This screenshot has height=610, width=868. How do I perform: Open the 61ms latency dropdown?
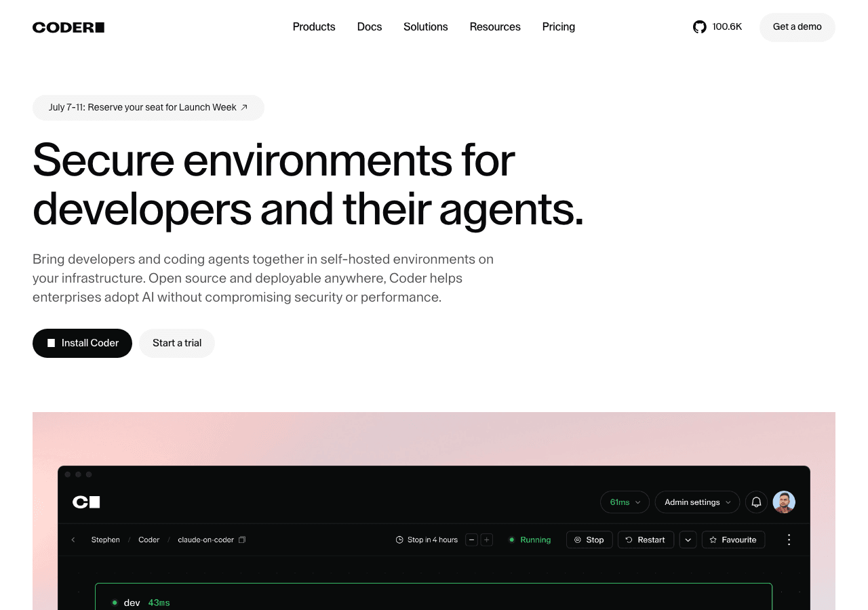pos(625,502)
